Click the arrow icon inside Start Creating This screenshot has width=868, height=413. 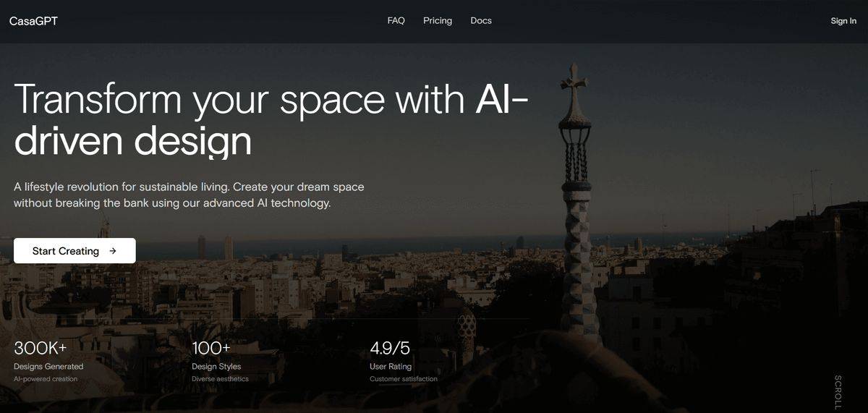pyautogui.click(x=112, y=251)
